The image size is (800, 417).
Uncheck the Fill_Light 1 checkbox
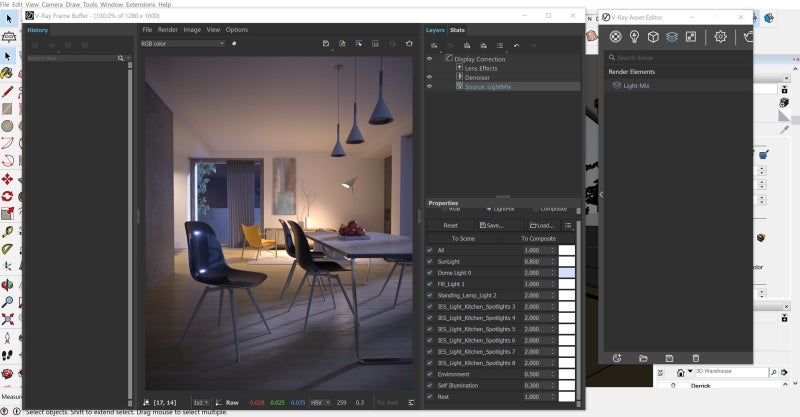point(430,284)
